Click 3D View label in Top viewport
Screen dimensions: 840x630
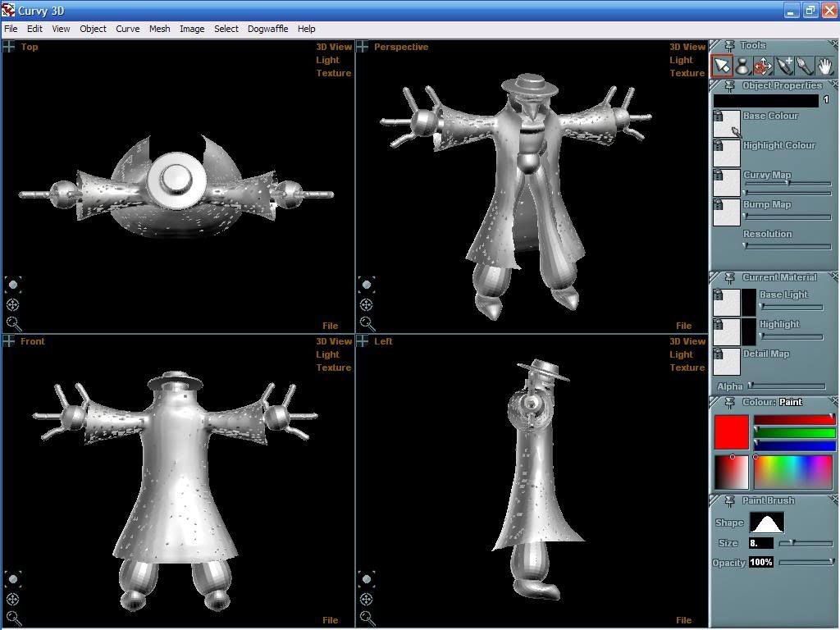tap(334, 47)
